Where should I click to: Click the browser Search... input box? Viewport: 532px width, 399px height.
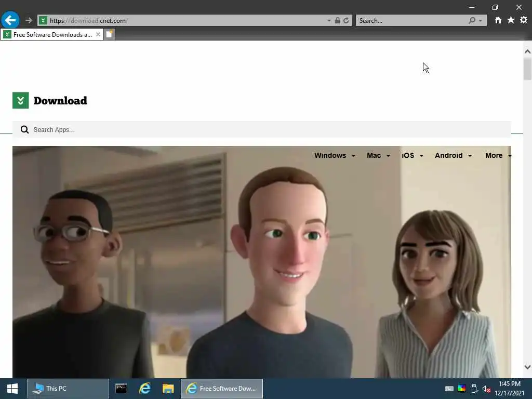click(412, 21)
